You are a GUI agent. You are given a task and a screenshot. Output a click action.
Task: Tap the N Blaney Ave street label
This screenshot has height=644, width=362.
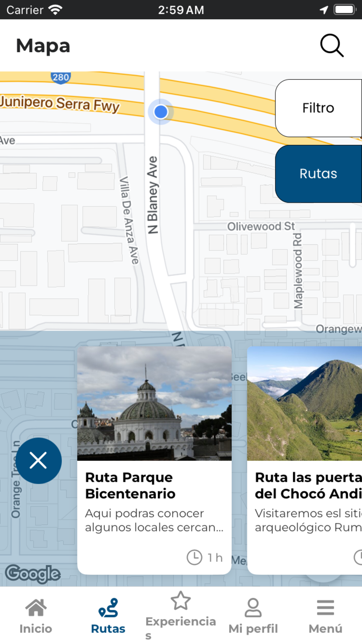[153, 195]
